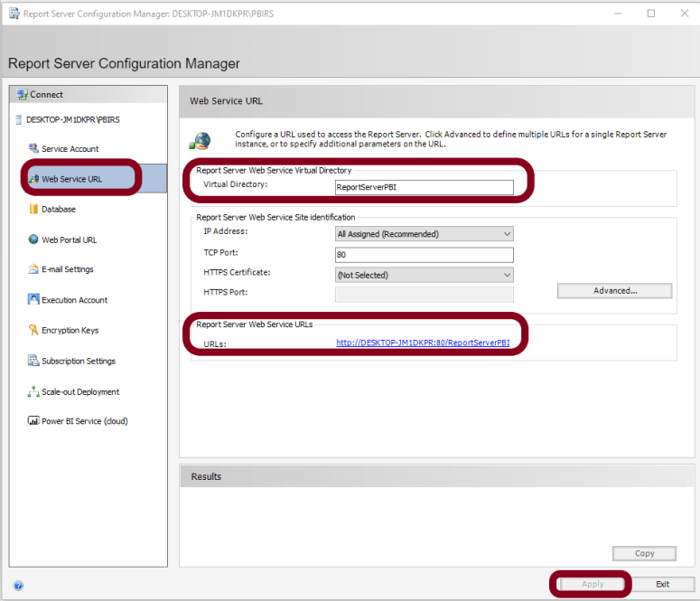Click the Subscription Settings icon
The width and height of the screenshot is (700, 601).
pyautogui.click(x=33, y=361)
